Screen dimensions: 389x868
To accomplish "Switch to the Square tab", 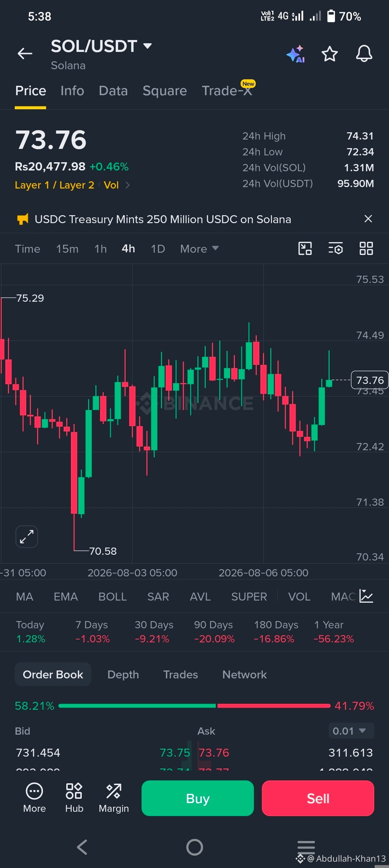I will pyautogui.click(x=165, y=90).
